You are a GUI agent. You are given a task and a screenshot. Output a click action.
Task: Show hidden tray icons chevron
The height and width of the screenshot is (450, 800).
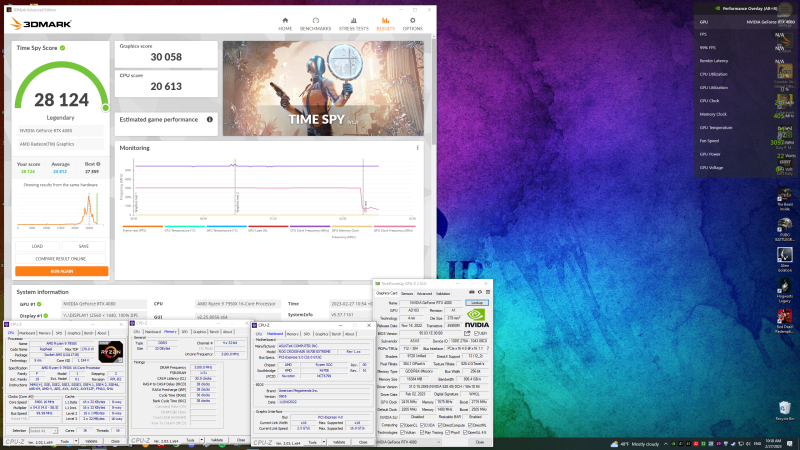click(x=666, y=444)
